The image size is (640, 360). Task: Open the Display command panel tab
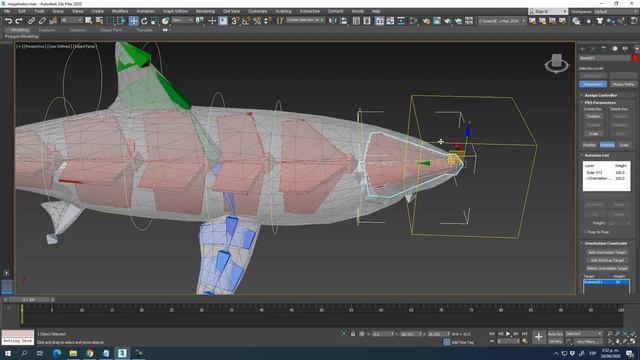625,49
